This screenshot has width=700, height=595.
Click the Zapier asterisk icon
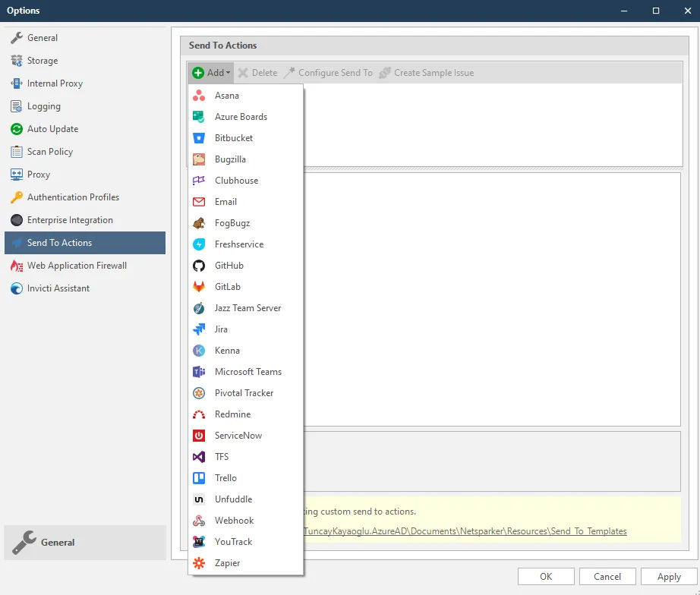click(199, 563)
